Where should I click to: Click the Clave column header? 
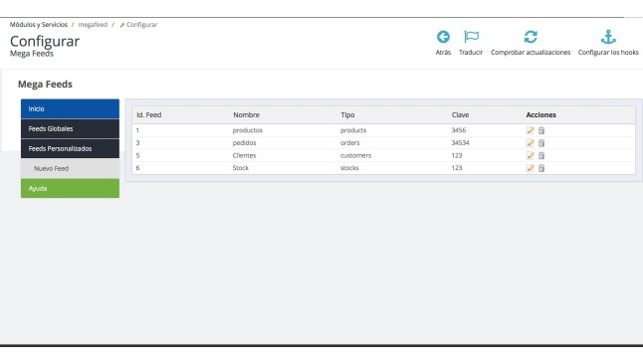tap(460, 114)
